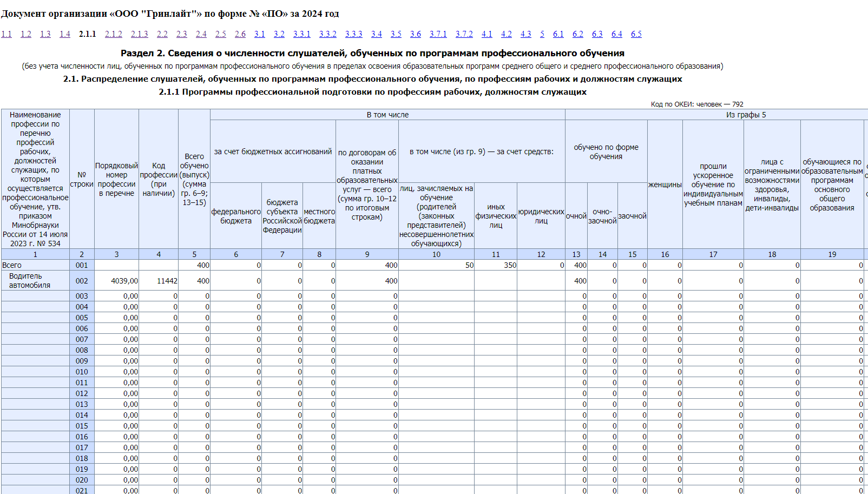Open section link 2.4
This screenshot has height=494, width=868.
pyautogui.click(x=201, y=34)
